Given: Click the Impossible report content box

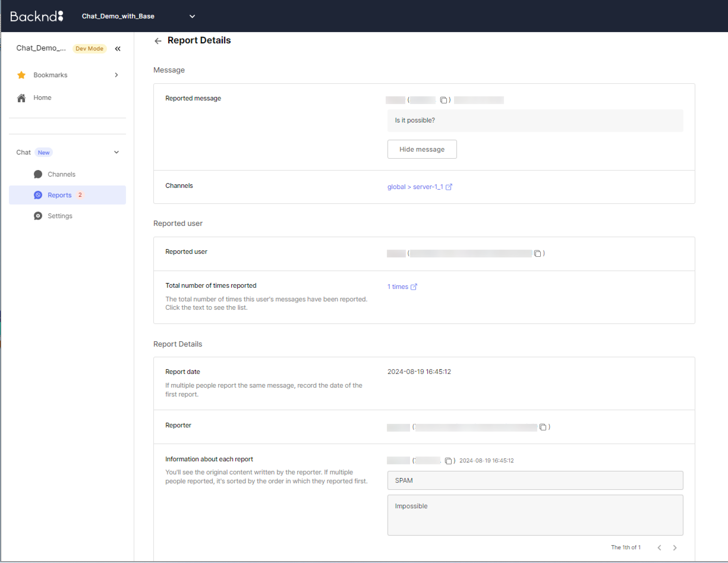Looking at the screenshot, I should coord(535,515).
